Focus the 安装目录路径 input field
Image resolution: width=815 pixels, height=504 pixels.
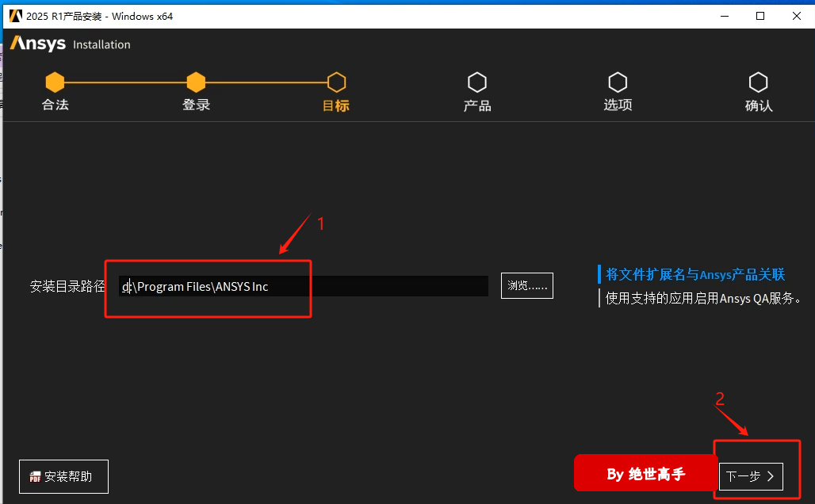303,286
